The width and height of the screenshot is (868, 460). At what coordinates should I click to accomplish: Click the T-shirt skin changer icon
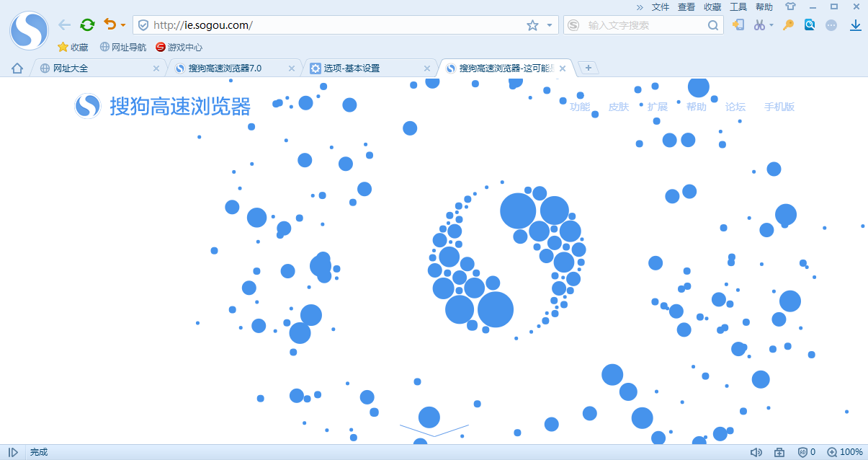pyautogui.click(x=790, y=7)
